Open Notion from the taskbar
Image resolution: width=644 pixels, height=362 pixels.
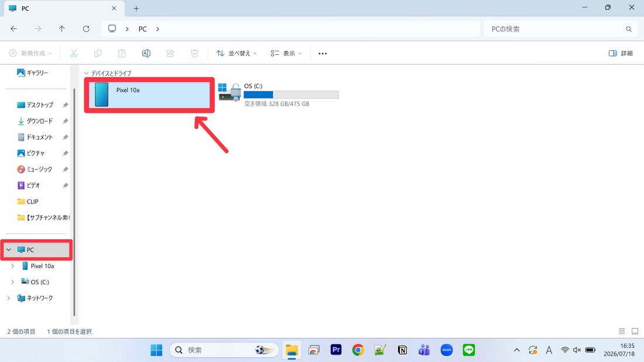403,350
